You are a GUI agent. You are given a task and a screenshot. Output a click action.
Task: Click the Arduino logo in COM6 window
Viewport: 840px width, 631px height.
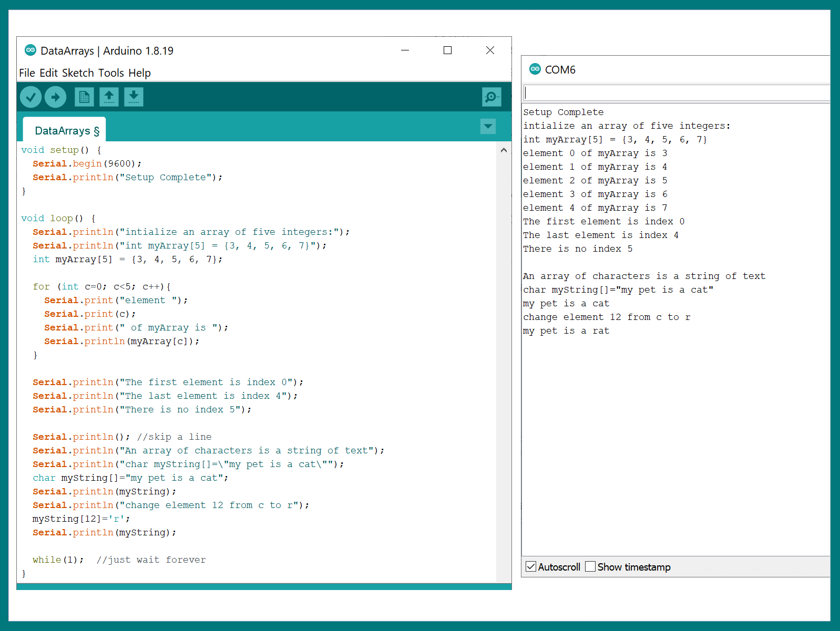coord(535,69)
